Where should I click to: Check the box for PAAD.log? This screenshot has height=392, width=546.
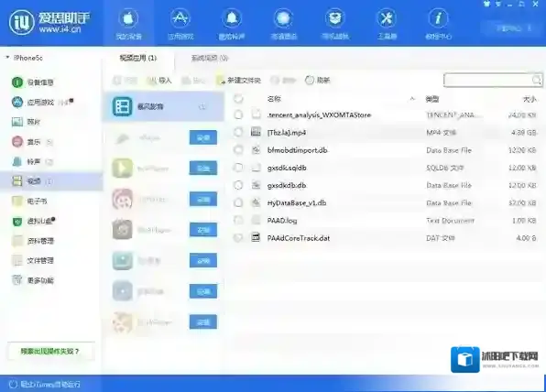tap(238, 221)
